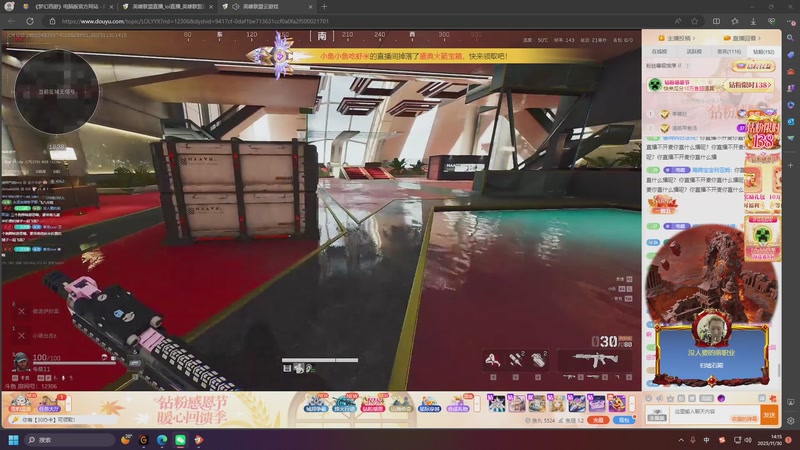Switch the 中 input method indicator
This screenshot has height=450, width=800.
coord(707,440)
